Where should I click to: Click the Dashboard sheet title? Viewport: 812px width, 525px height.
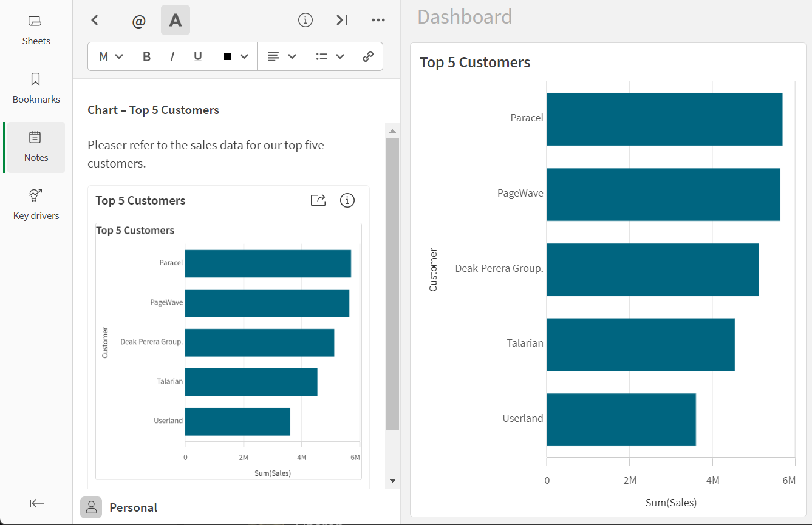pyautogui.click(x=465, y=16)
